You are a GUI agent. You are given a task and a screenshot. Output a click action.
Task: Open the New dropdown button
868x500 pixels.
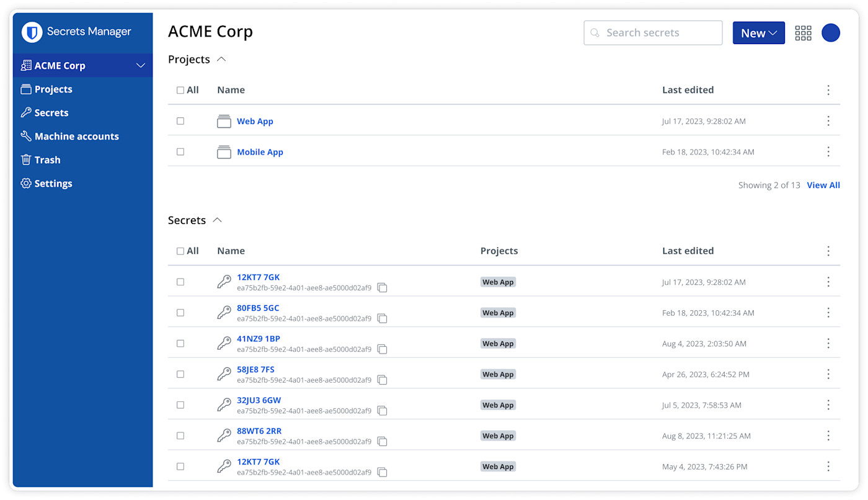click(758, 33)
